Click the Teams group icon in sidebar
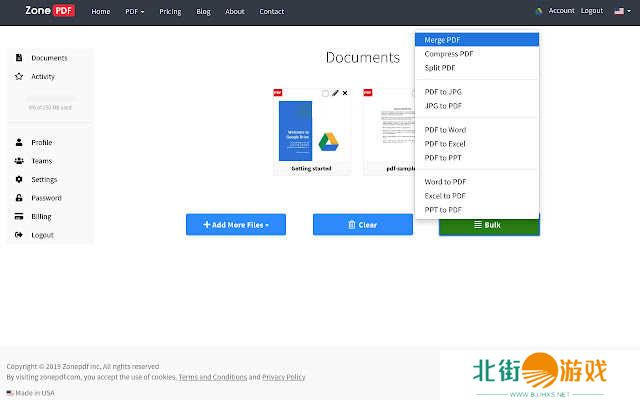 click(x=19, y=161)
